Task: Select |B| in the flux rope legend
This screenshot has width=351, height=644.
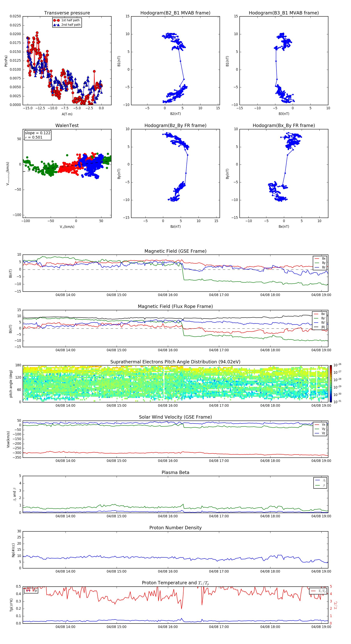Action: point(320,327)
